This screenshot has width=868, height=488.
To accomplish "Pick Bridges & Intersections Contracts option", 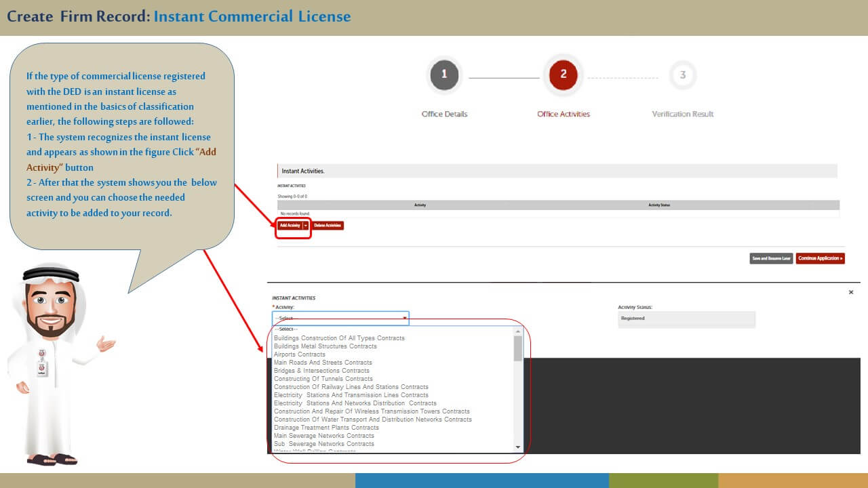I will pos(321,371).
